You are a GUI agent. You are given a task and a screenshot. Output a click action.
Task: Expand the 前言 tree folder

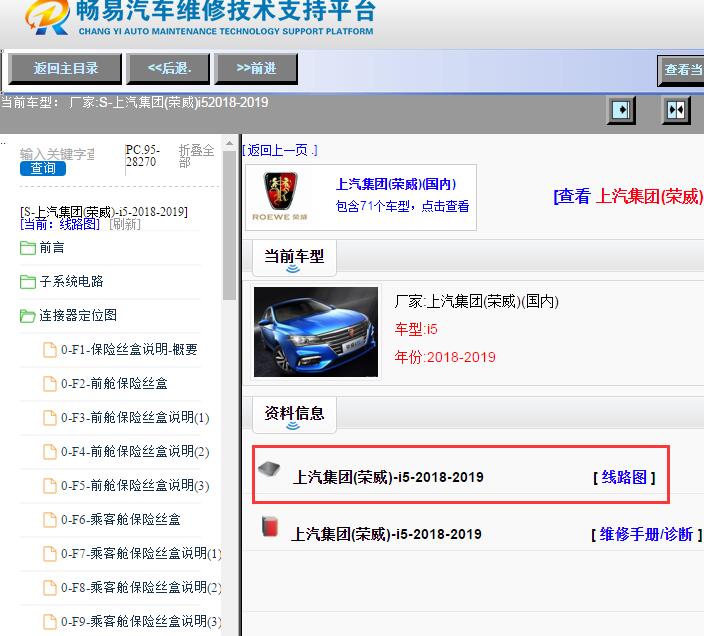(52, 247)
